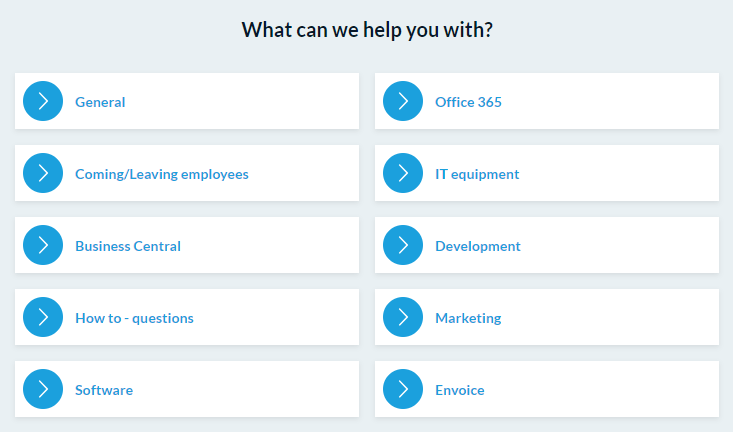This screenshot has width=733, height=432.
Task: Click the chevron circle beside Marketing
Action: [x=403, y=317]
